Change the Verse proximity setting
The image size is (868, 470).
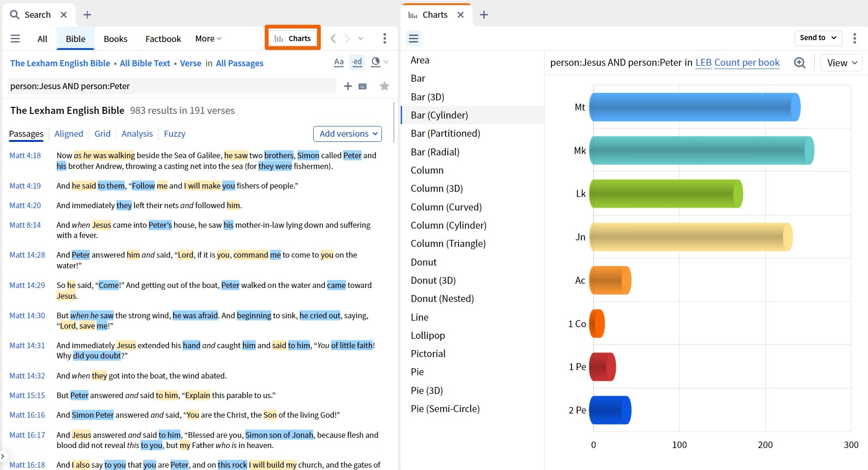coord(191,63)
